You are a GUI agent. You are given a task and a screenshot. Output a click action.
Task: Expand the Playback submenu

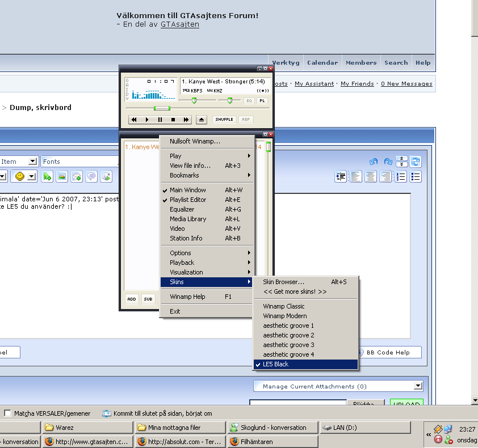click(207, 263)
